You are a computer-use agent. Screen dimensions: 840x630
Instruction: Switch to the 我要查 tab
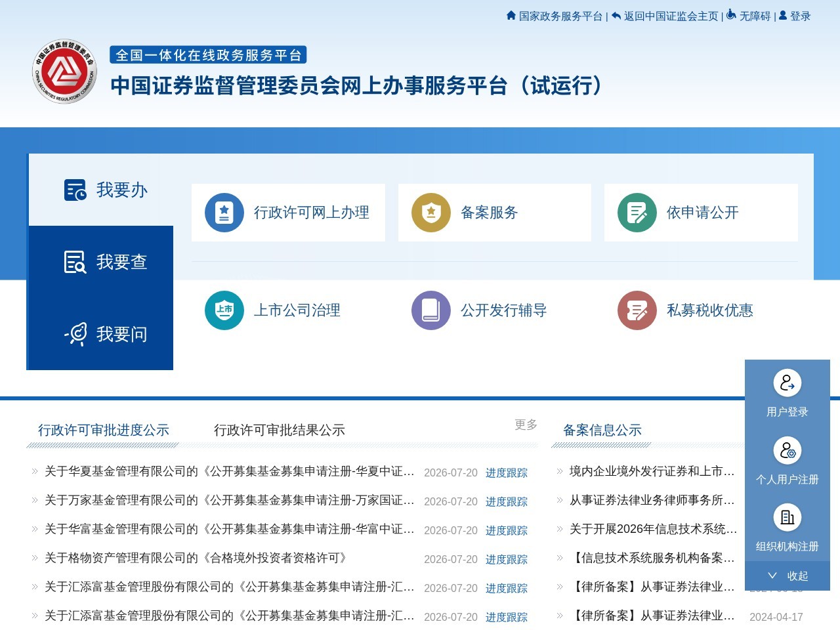(x=101, y=262)
